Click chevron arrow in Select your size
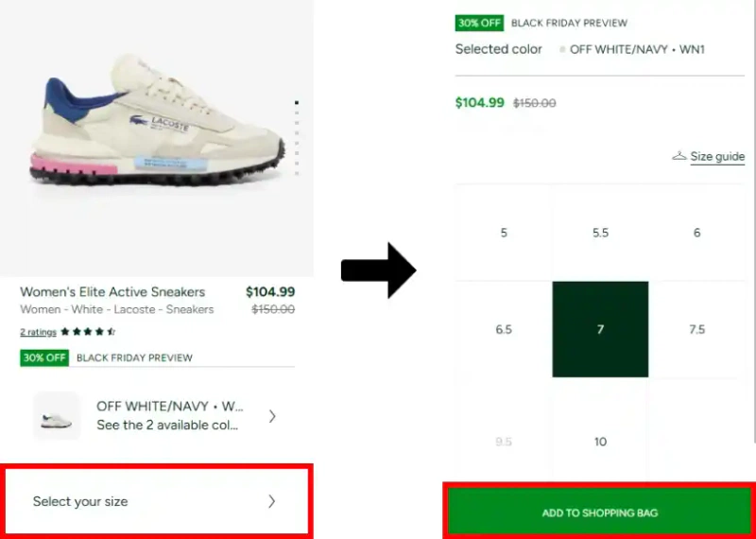Image resolution: width=756 pixels, height=539 pixels. 272,501
